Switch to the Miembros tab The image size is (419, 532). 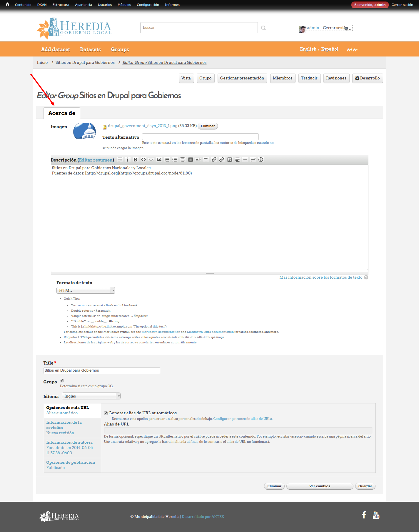pyautogui.click(x=282, y=78)
